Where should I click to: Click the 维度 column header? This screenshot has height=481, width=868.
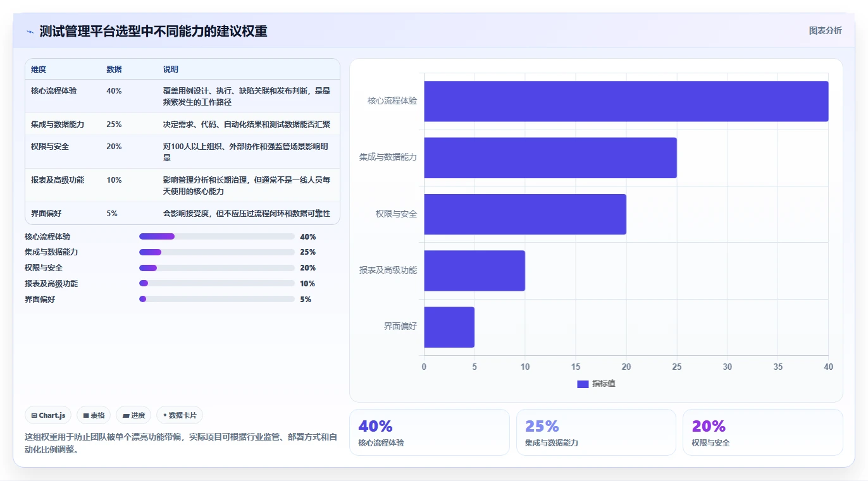pyautogui.click(x=39, y=70)
